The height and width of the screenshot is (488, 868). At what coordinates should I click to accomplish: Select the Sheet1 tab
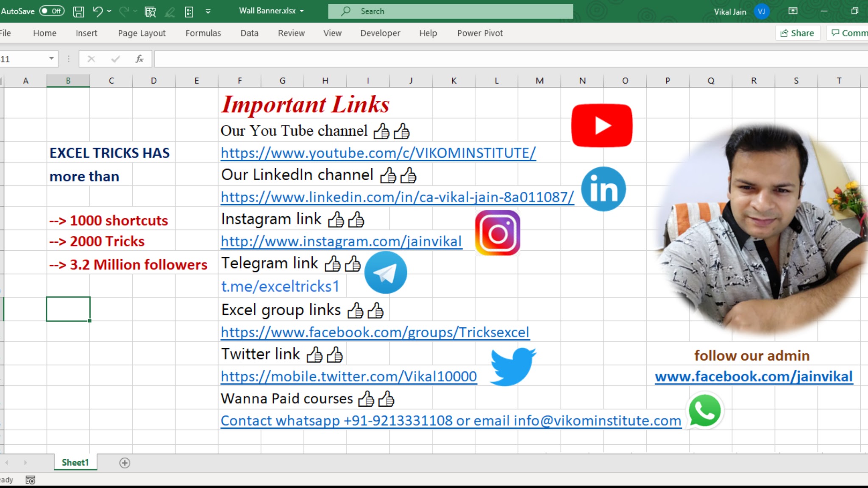pos(75,463)
